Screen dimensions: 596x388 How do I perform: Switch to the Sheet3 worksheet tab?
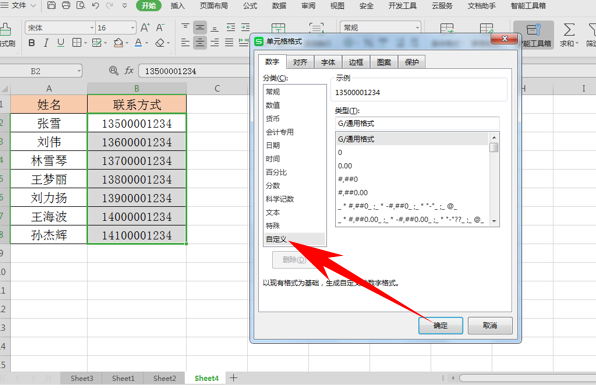coord(82,378)
